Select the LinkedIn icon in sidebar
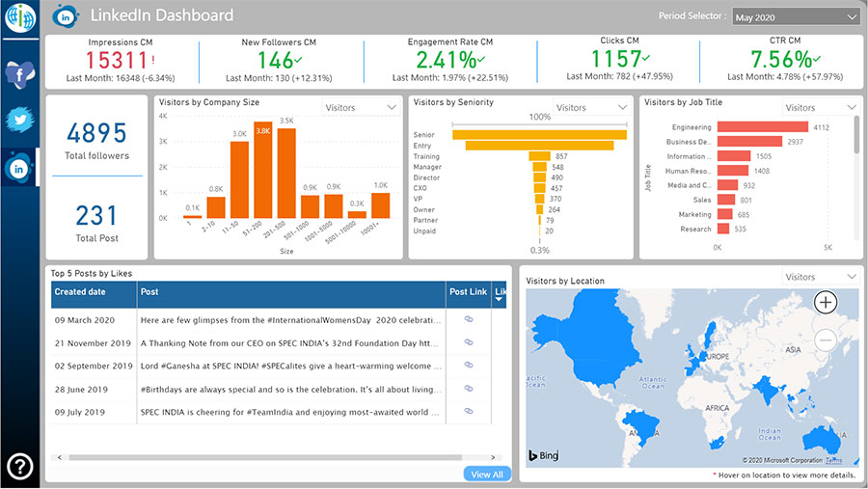 [19, 168]
